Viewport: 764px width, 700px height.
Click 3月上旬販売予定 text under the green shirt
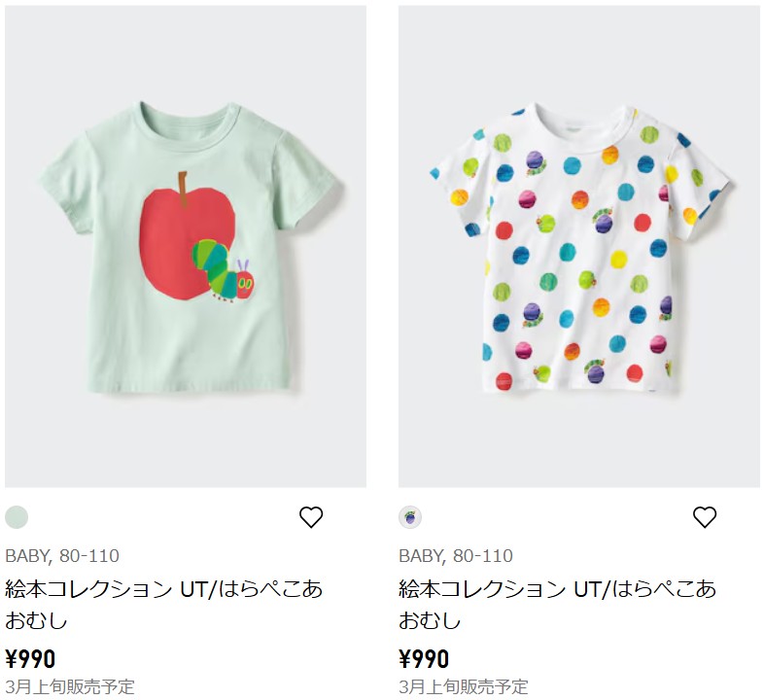70,687
